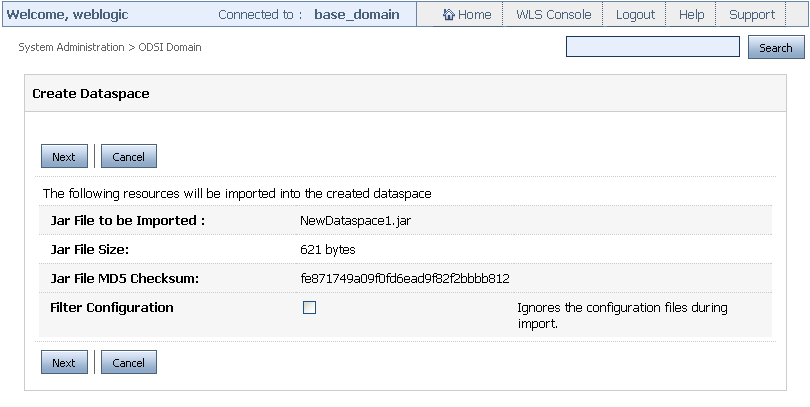This screenshot has height=407, width=810.
Task: Open the Help menu item
Action: 691,14
